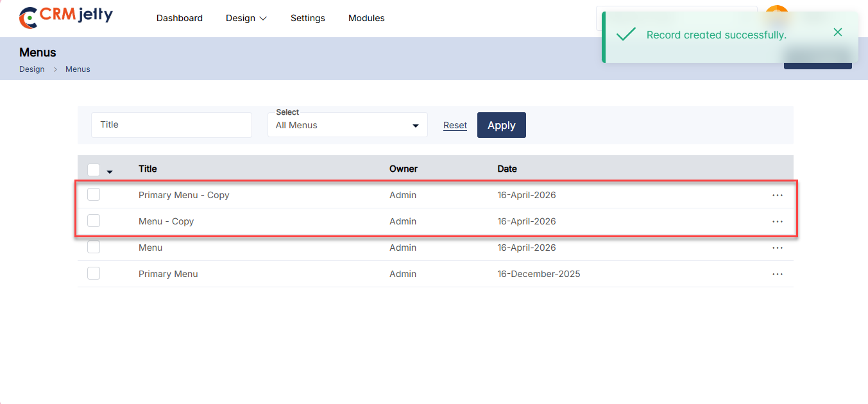868x404 pixels.
Task: Tick the select-all checkbox in header
Action: [94, 169]
